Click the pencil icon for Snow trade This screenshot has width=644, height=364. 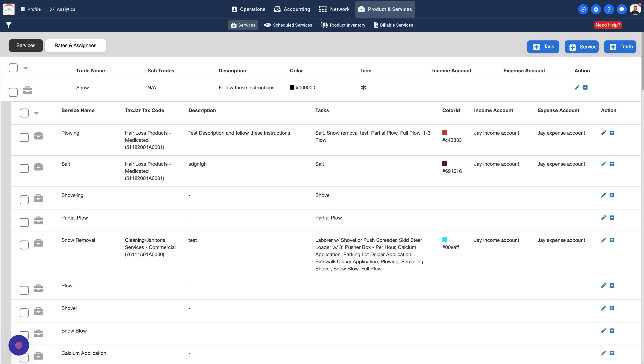click(x=577, y=88)
